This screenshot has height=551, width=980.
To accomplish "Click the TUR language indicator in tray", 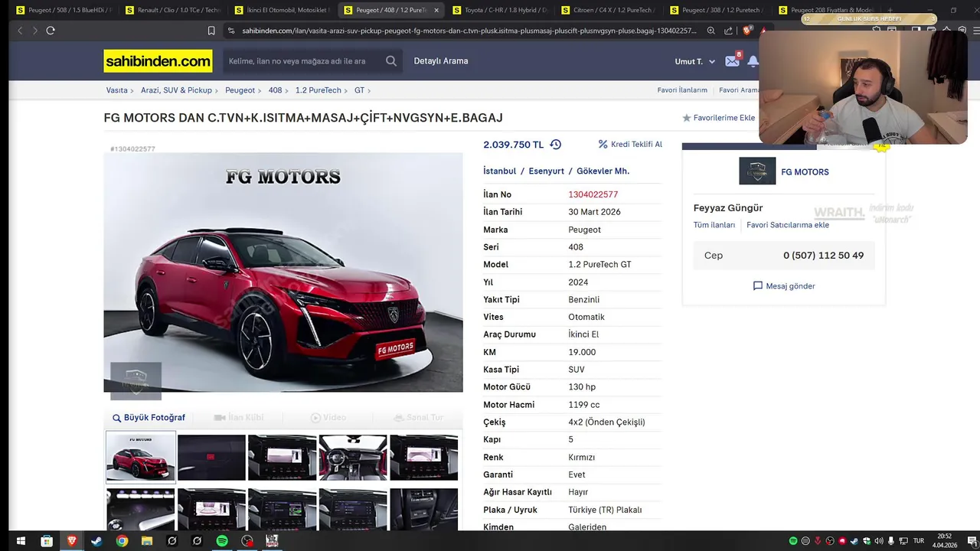I will click(x=918, y=541).
